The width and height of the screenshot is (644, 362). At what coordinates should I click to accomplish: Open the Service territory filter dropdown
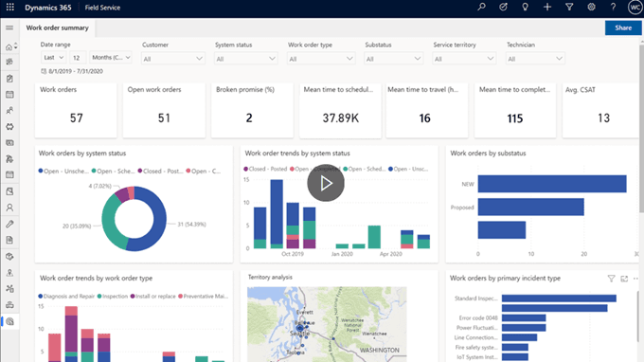coord(464,59)
